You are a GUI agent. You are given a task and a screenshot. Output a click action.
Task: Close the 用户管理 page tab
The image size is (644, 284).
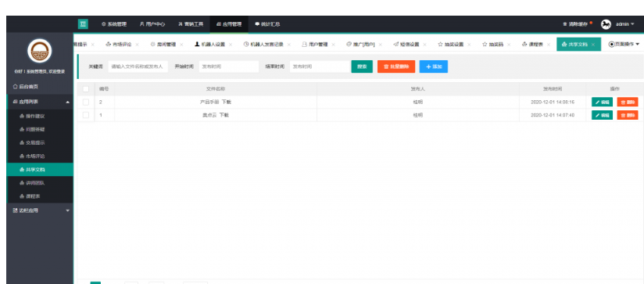[x=334, y=45]
